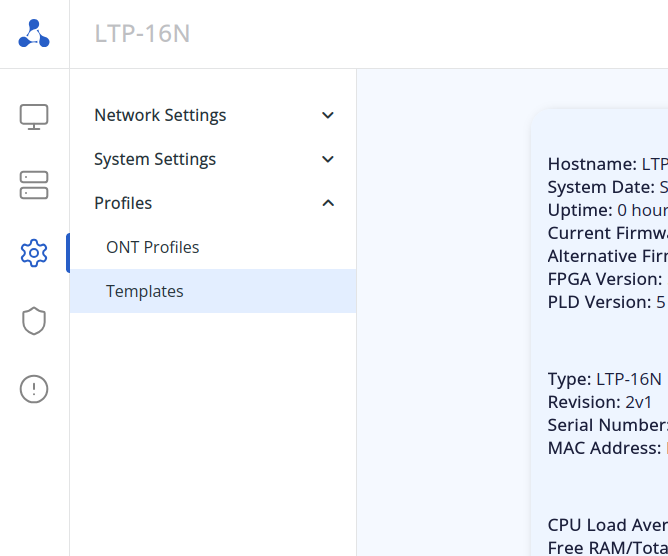Image resolution: width=668 pixels, height=556 pixels.
Task: Click the Profiles menu label
Action: click(123, 204)
